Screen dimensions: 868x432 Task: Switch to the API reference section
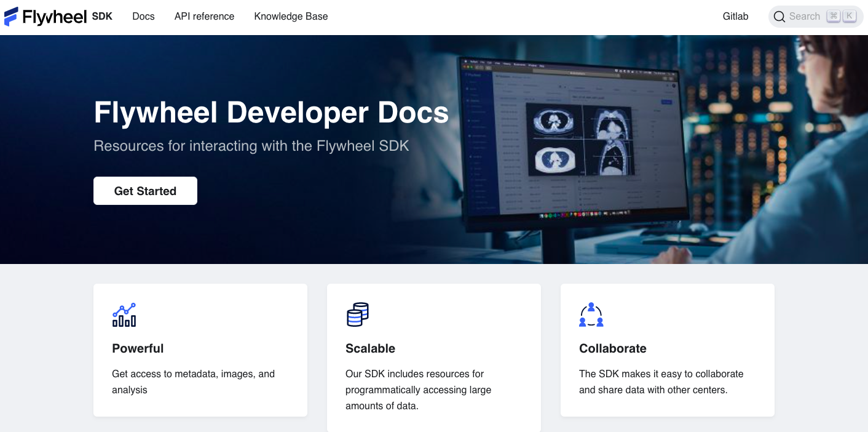[204, 17]
